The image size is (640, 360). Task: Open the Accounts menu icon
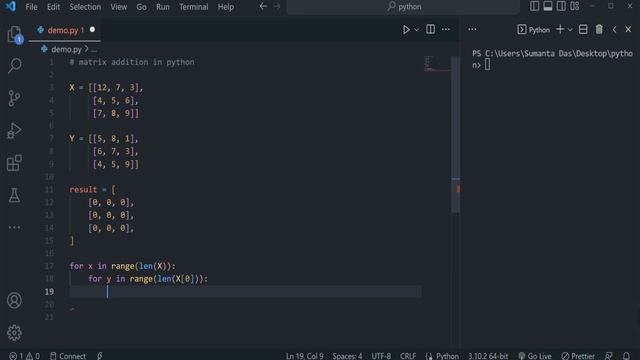14,300
